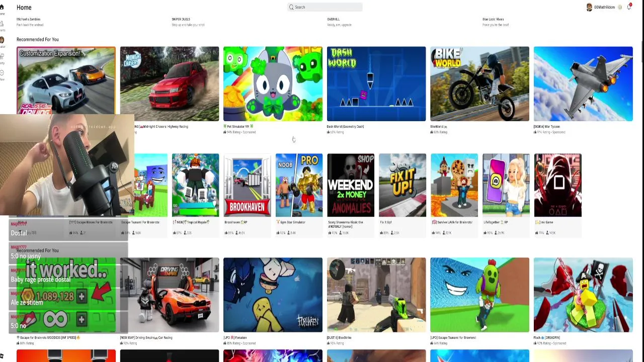Click in the Search input field
Screen dimensions: 644x362
(325, 7)
